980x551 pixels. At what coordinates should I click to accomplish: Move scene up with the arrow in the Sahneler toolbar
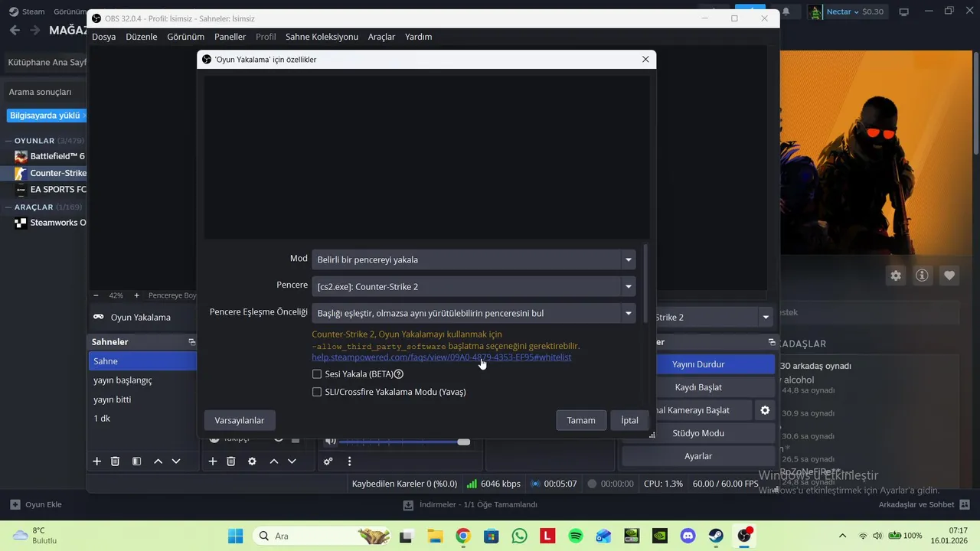tap(158, 461)
